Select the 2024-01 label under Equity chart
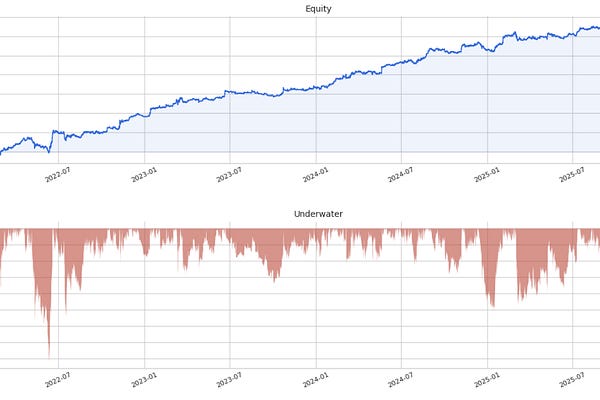600x400 pixels. coord(315,175)
